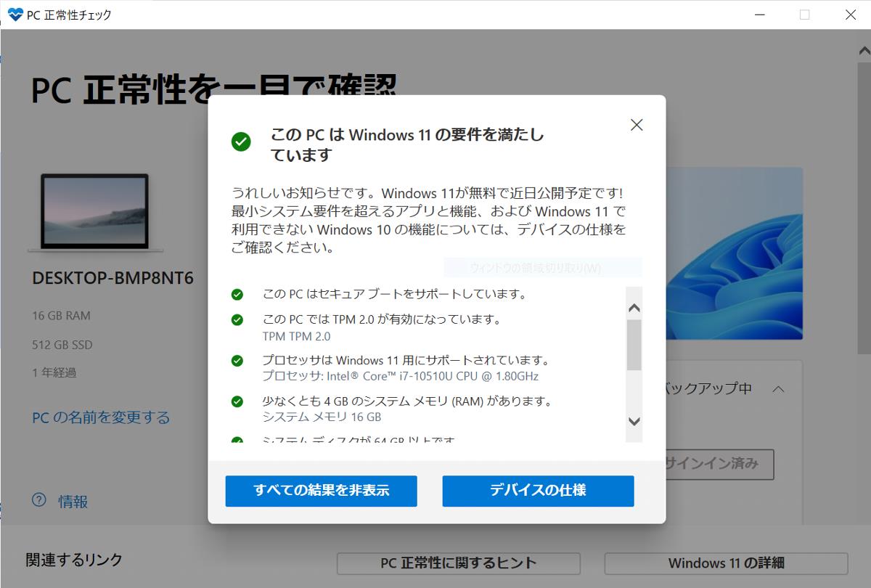Image resolution: width=871 pixels, height=588 pixels.
Task: Click このPCはセキュア ブートをサポート text
Action: (394, 295)
